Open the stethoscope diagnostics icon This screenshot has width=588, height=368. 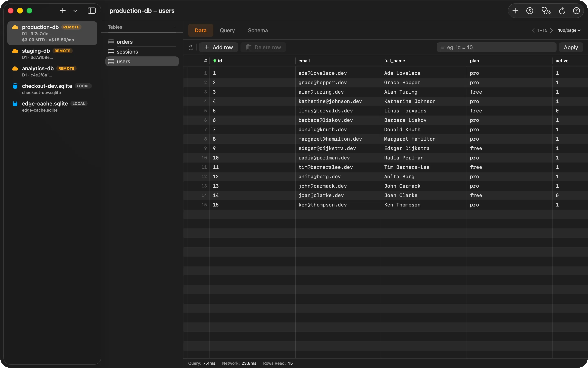(x=546, y=11)
